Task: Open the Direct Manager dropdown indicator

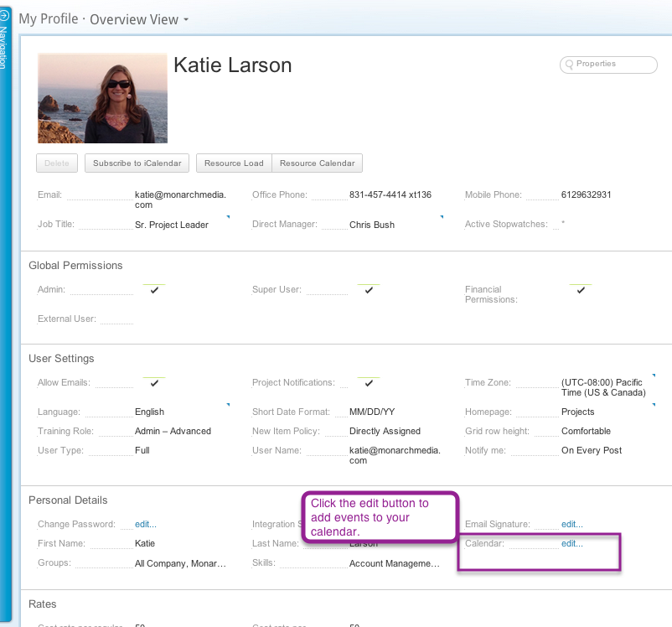Action: click(x=442, y=217)
